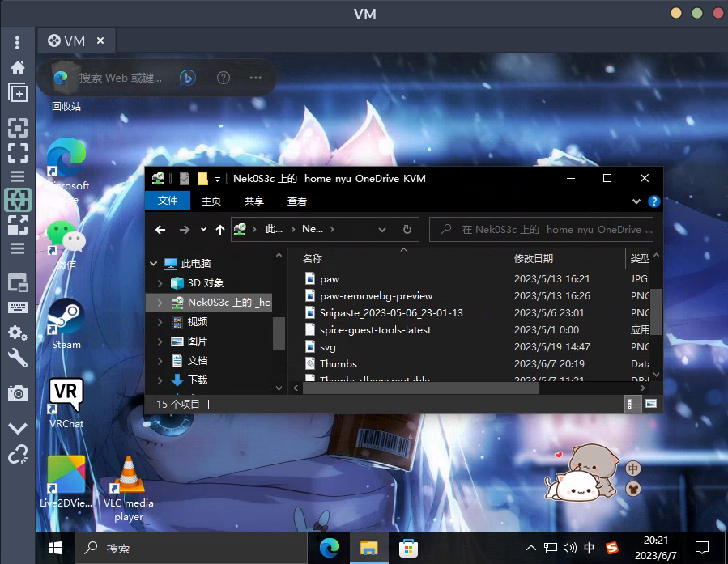Screen dimensions: 728x564
Task: Open the multi-monitor icon in sidebar
Action: coord(18,282)
